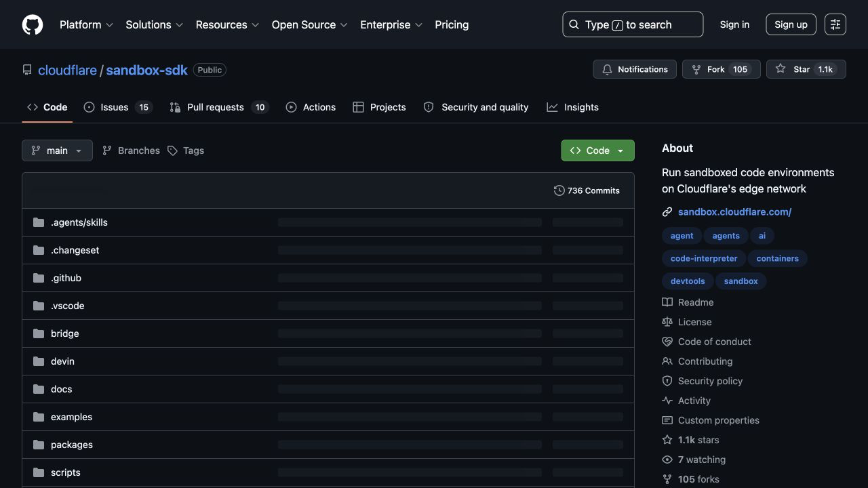The width and height of the screenshot is (868, 488).
Task: Switch to the Insights tab
Action: point(572,107)
